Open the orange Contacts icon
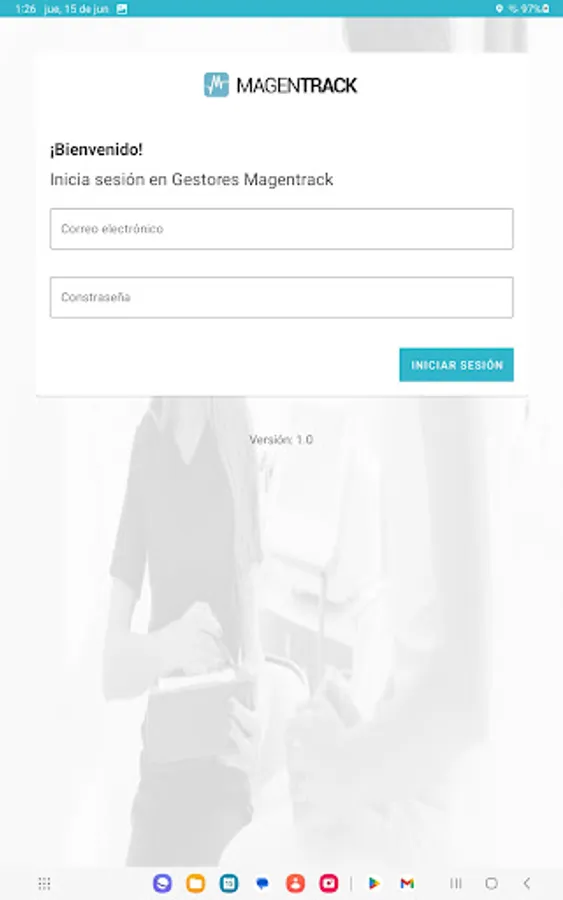Image resolution: width=563 pixels, height=900 pixels. pos(296,883)
